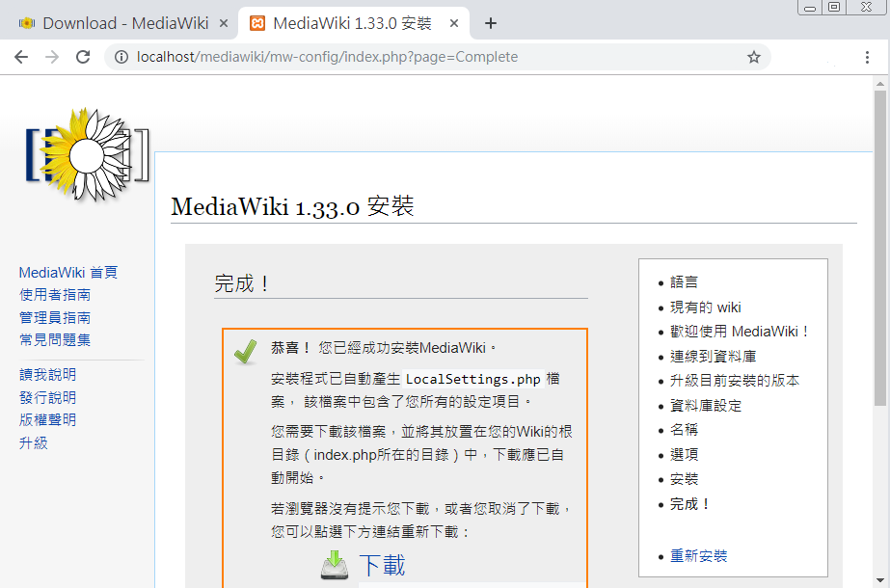Click the 下載 download link
The height and width of the screenshot is (588, 890).
(x=383, y=565)
